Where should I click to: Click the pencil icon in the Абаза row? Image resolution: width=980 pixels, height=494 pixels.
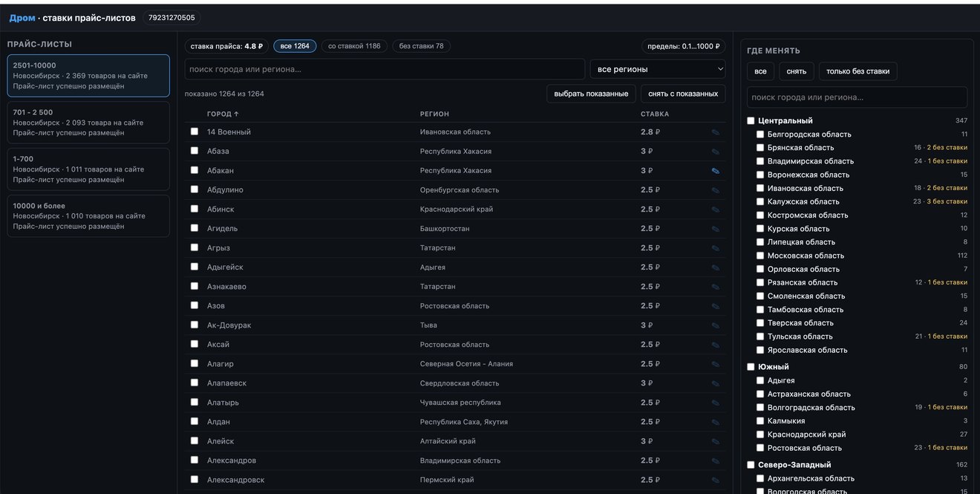[716, 152]
